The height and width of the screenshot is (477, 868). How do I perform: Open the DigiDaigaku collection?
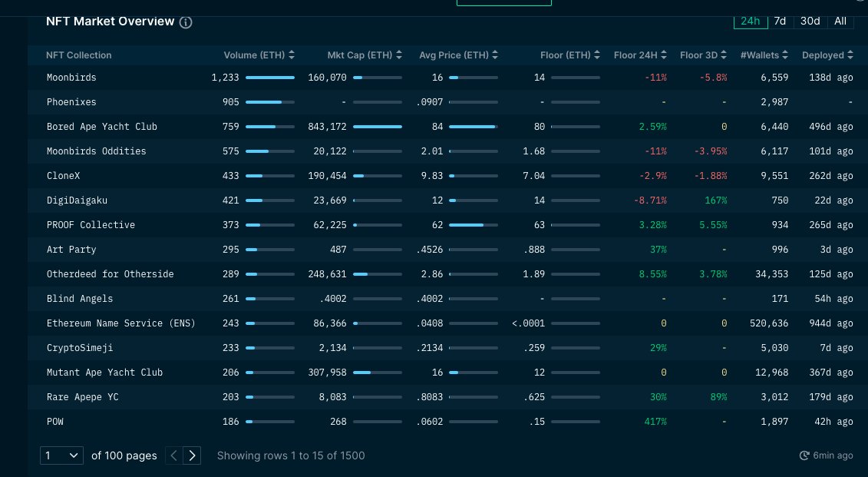[x=77, y=200]
